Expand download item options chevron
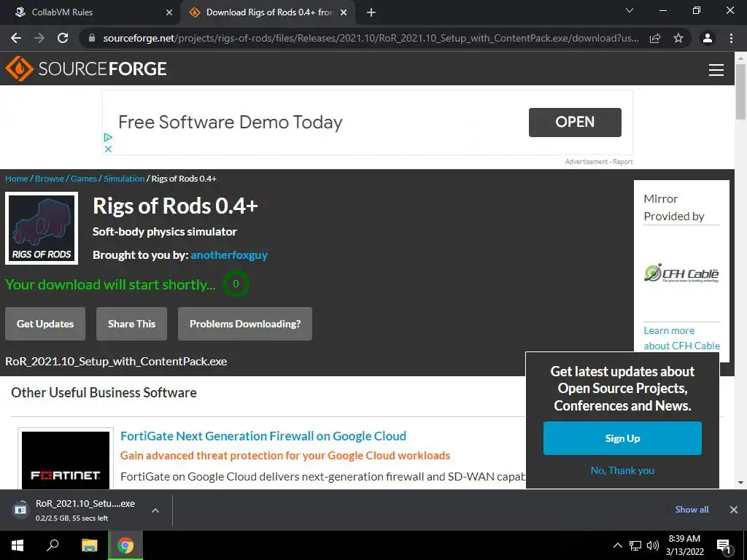The image size is (747, 560). (155, 510)
